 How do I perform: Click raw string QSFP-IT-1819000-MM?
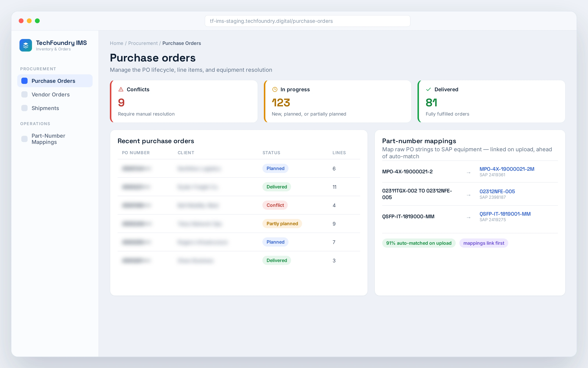click(x=408, y=216)
